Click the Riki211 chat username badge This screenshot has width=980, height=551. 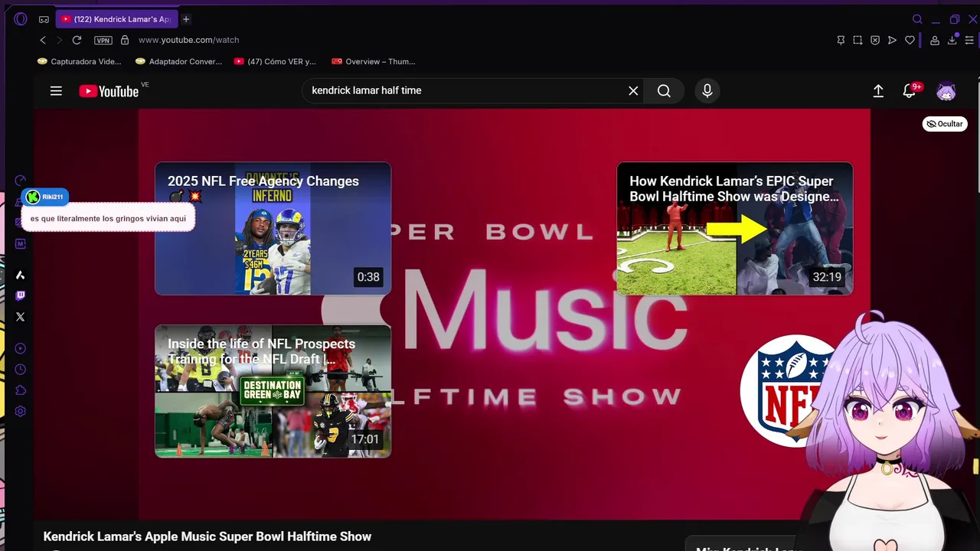point(45,197)
